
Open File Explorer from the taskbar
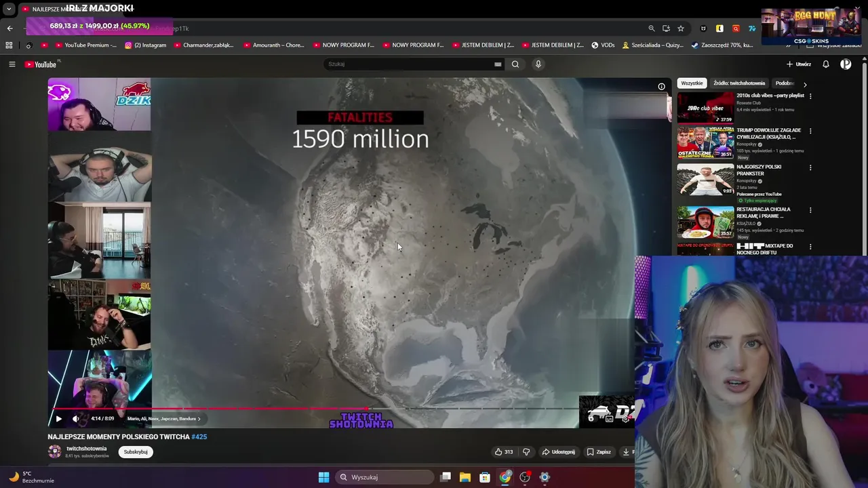pos(465,477)
